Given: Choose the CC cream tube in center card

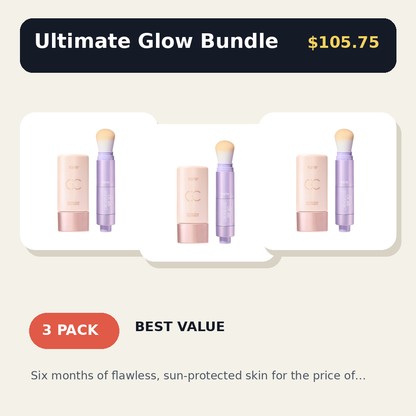Looking at the screenshot, I should [x=193, y=205].
